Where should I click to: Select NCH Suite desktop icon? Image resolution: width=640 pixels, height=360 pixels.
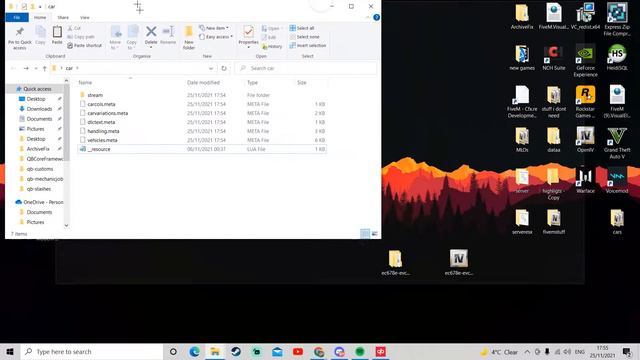[x=553, y=58]
